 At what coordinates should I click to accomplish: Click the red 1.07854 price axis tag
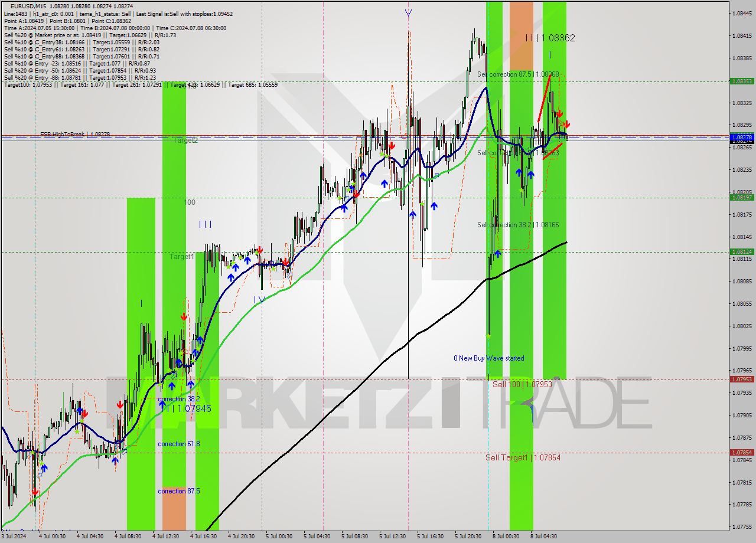point(742,453)
